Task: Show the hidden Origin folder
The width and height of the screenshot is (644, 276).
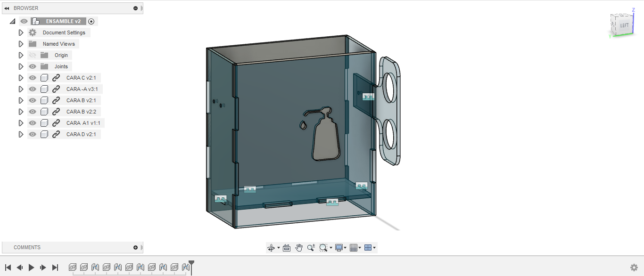Action: coord(33,55)
